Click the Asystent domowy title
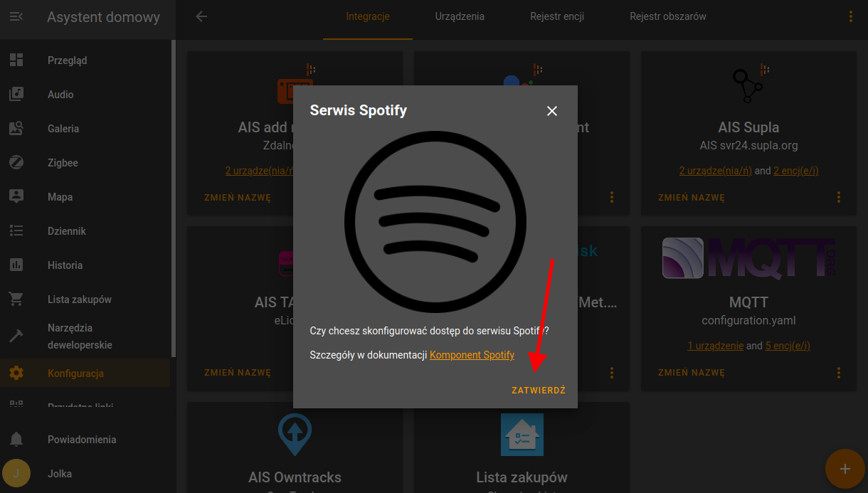The height and width of the screenshot is (493, 868). point(104,17)
